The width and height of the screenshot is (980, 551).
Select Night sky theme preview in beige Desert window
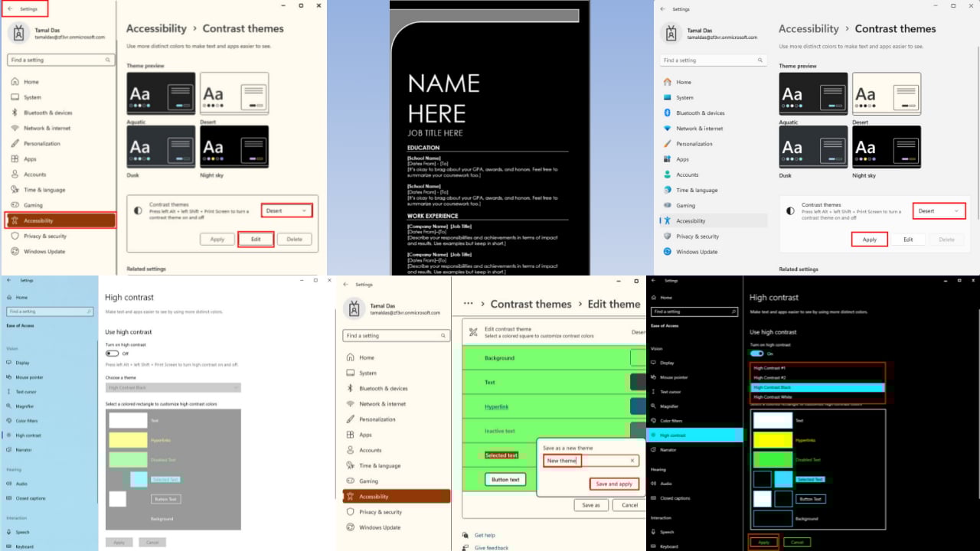point(234,148)
